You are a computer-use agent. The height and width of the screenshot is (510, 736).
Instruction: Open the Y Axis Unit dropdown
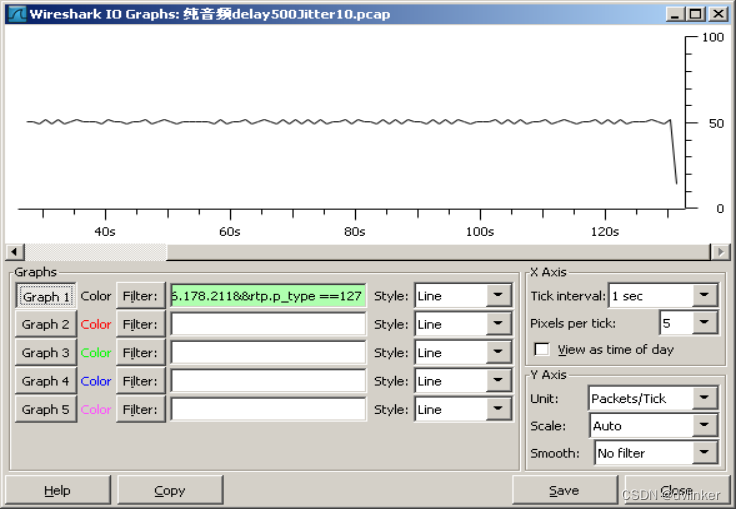pyautogui.click(x=653, y=398)
